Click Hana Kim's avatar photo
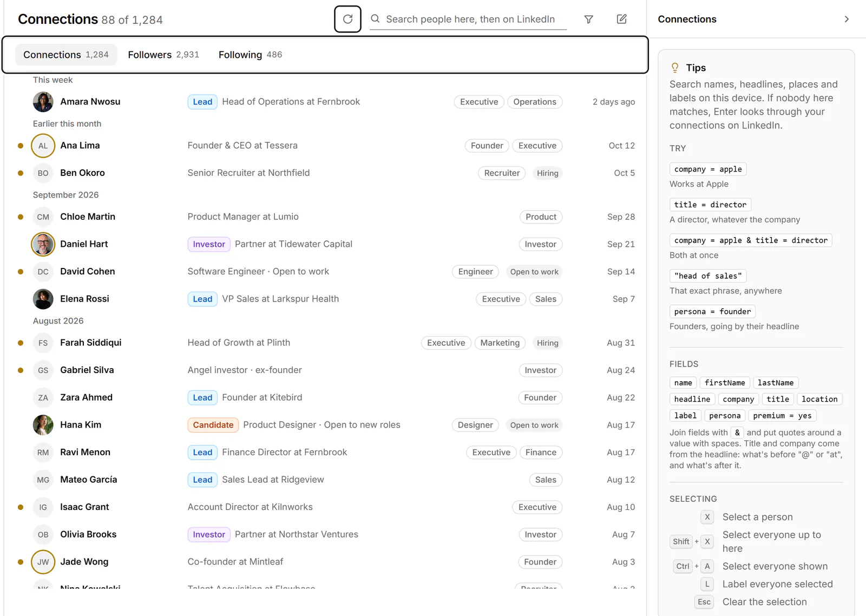 coord(43,425)
